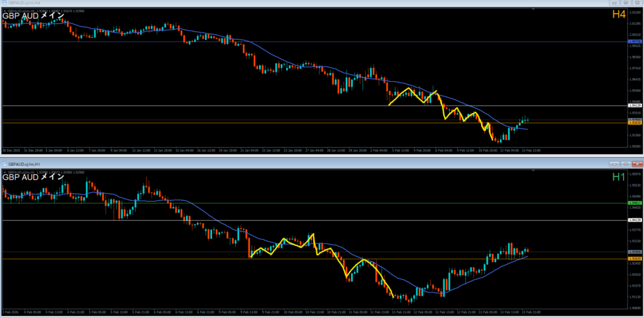This screenshot has width=644, height=318.
Task: Click the H4 chart date axis at 6 Feb 04:00
Action: tap(444, 151)
